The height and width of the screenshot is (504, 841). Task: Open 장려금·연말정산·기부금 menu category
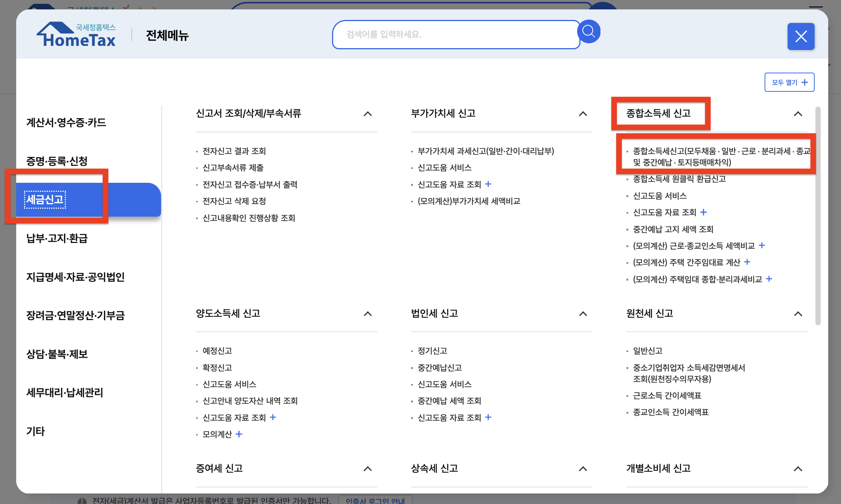pyautogui.click(x=75, y=315)
